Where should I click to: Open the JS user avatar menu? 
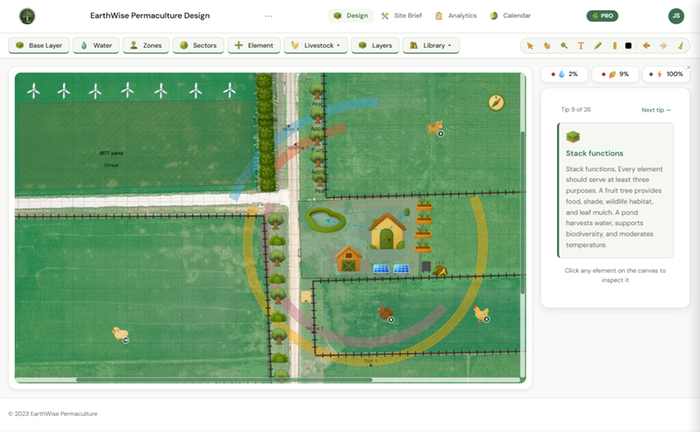tap(676, 16)
